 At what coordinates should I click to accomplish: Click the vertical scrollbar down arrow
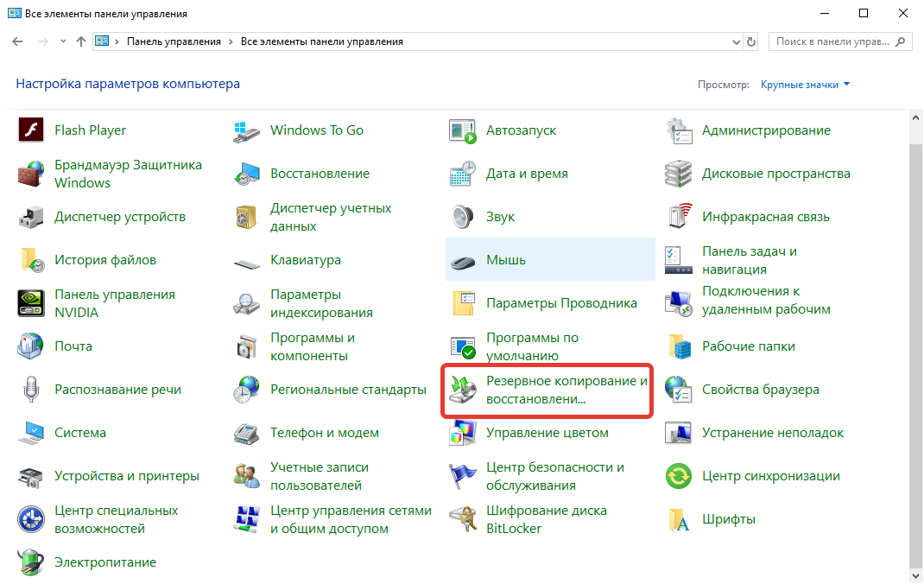pos(915,575)
